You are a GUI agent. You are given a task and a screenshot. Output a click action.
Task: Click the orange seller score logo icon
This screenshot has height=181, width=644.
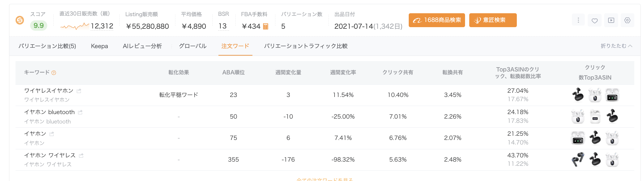pyautogui.click(x=20, y=20)
